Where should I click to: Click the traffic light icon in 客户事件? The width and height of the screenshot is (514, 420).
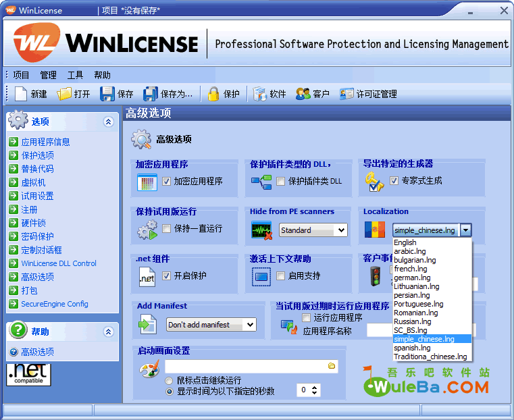tap(376, 276)
